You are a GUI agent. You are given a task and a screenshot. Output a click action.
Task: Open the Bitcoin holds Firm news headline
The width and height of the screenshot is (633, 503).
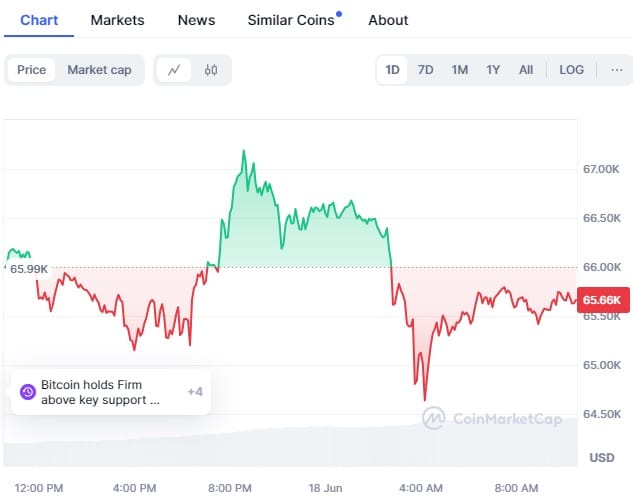(x=100, y=392)
